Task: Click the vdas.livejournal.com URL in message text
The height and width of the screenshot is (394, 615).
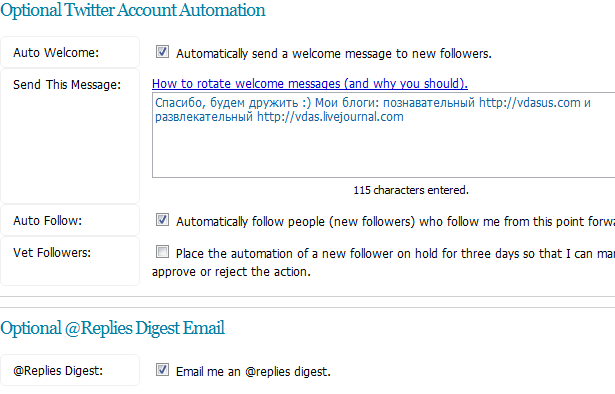Action: coord(330,117)
